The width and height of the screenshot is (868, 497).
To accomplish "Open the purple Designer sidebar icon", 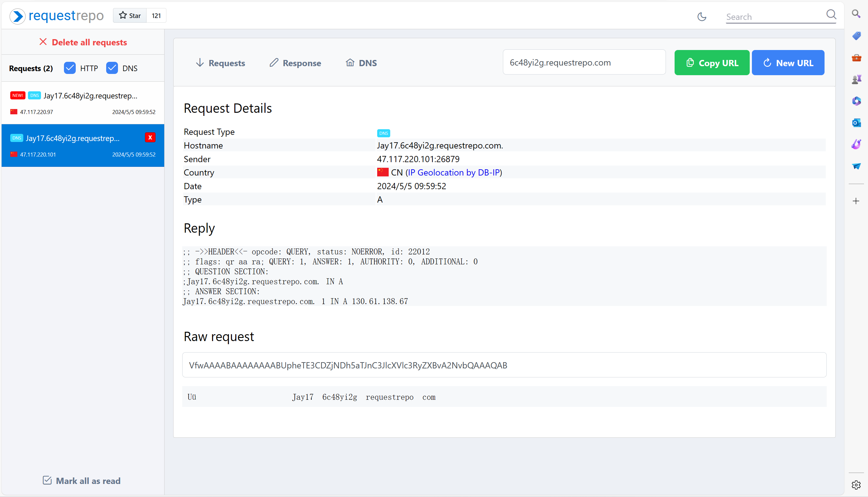I will click(x=856, y=144).
